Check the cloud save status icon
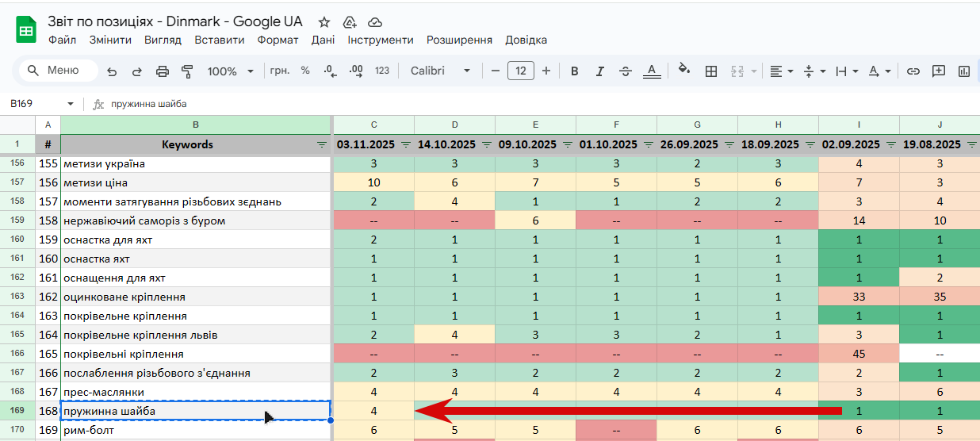The height and width of the screenshot is (441, 980). click(x=375, y=22)
